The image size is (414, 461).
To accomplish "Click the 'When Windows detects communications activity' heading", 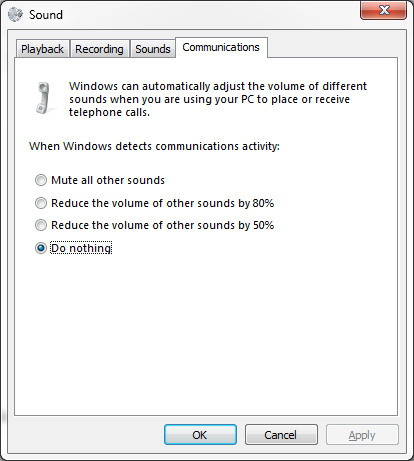I will point(154,146).
